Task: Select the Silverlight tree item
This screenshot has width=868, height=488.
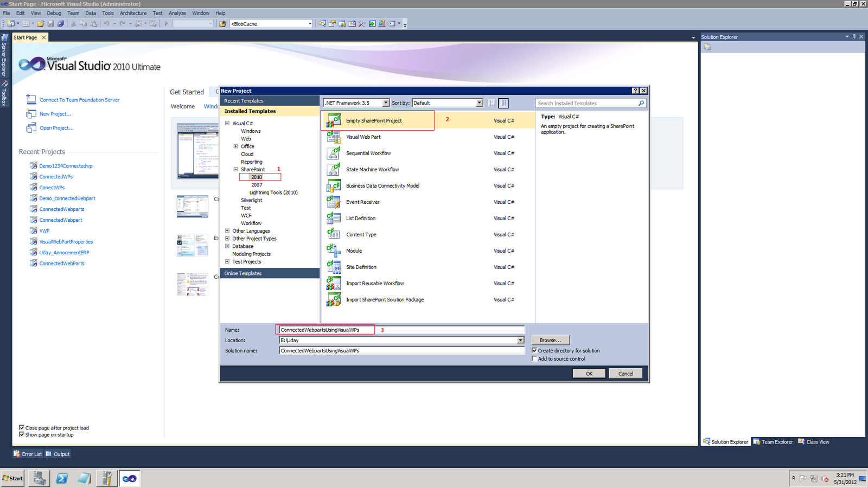Action: click(x=252, y=200)
